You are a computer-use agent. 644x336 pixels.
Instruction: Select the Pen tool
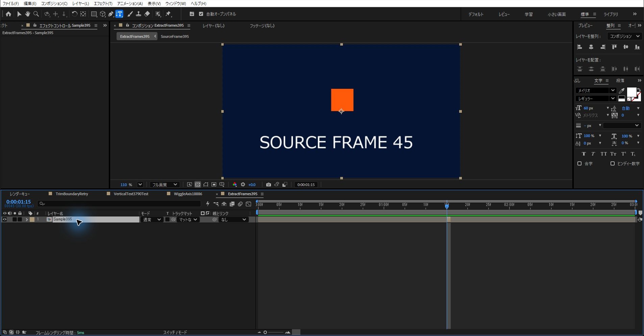click(111, 14)
